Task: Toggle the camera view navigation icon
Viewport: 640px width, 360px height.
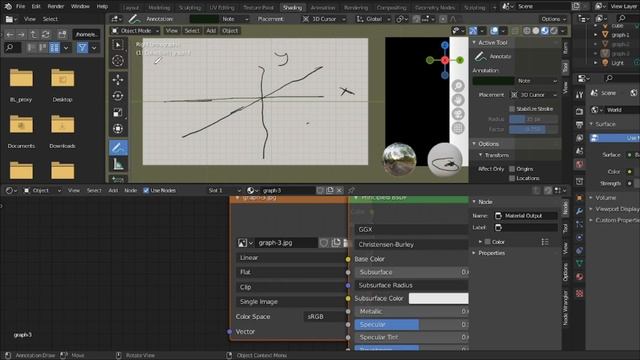Action: [x=458, y=114]
